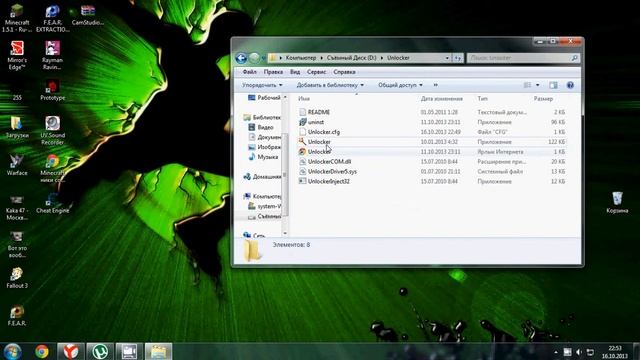Image resolution: width=640 pixels, height=360 pixels.
Task: Select the Cheat Engine desktop shortcut
Action: [52, 203]
